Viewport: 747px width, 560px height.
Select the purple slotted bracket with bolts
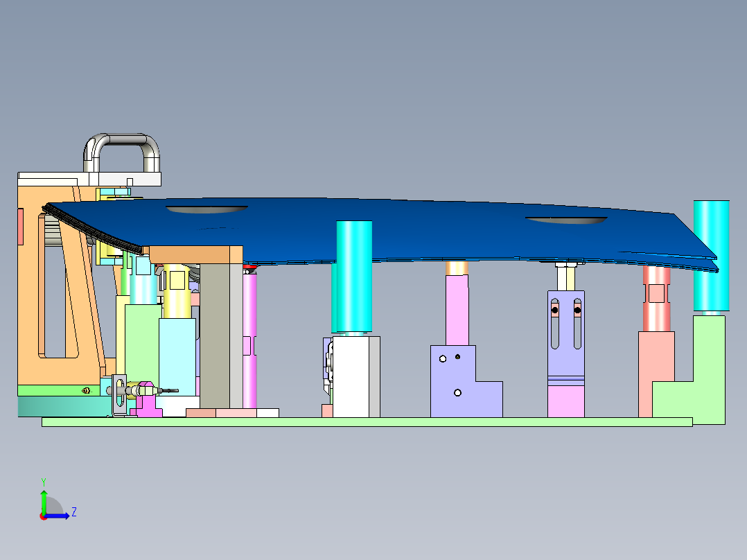tap(566, 333)
